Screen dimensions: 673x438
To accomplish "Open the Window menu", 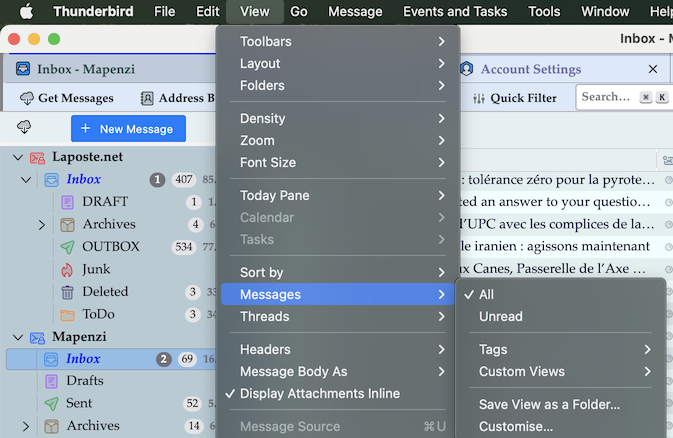I will 605,12.
